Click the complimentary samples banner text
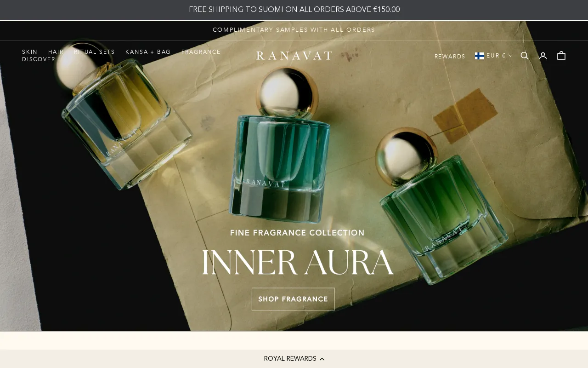Viewport: 588px width, 368px height. 294,30
